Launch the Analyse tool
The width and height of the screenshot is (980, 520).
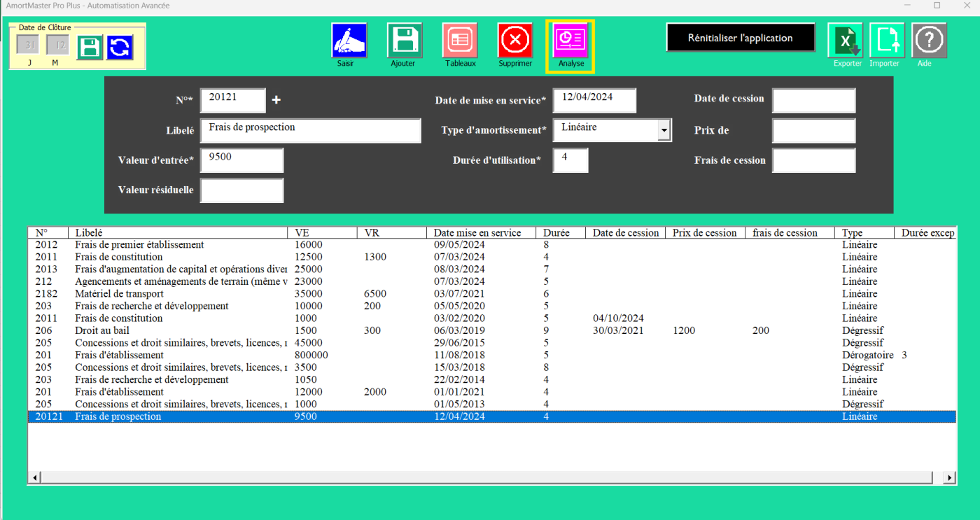tap(570, 40)
